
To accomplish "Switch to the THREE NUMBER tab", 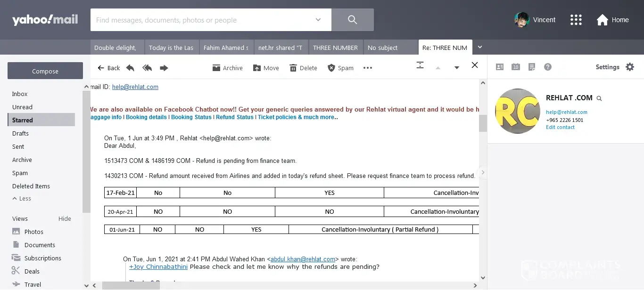I will [335, 48].
